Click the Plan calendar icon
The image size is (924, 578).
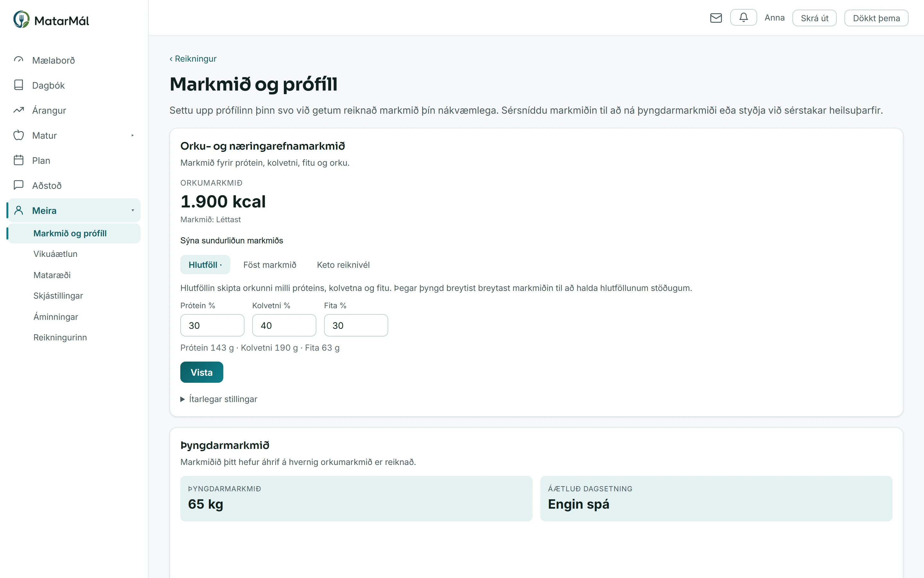tap(19, 160)
